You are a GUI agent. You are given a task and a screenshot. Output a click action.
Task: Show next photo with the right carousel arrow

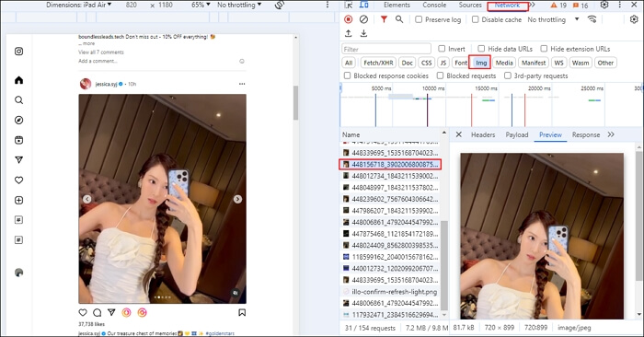coord(237,199)
